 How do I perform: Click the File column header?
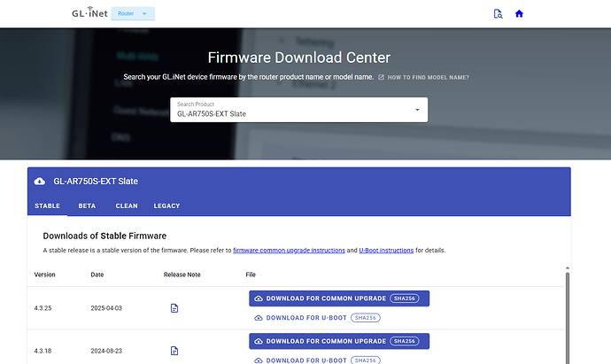tap(251, 275)
